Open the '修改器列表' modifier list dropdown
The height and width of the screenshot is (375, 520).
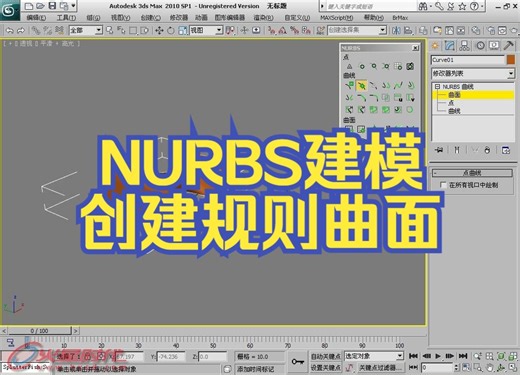[x=473, y=73]
